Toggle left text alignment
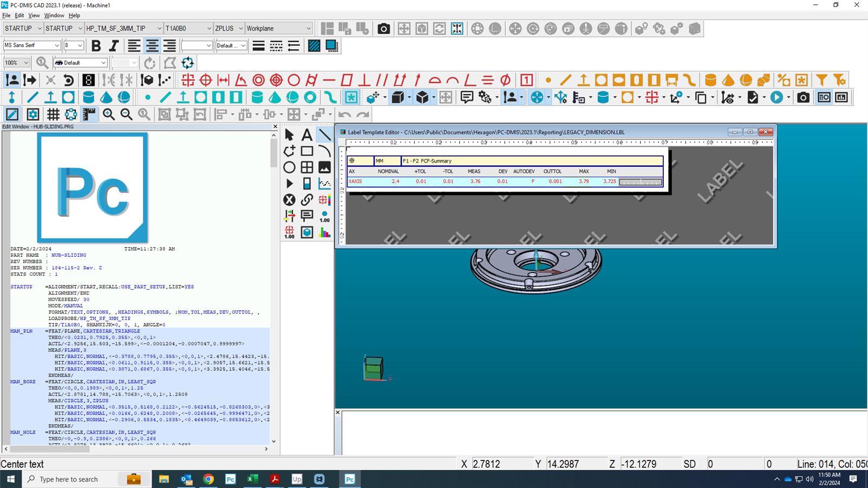868x488 pixels. [134, 46]
